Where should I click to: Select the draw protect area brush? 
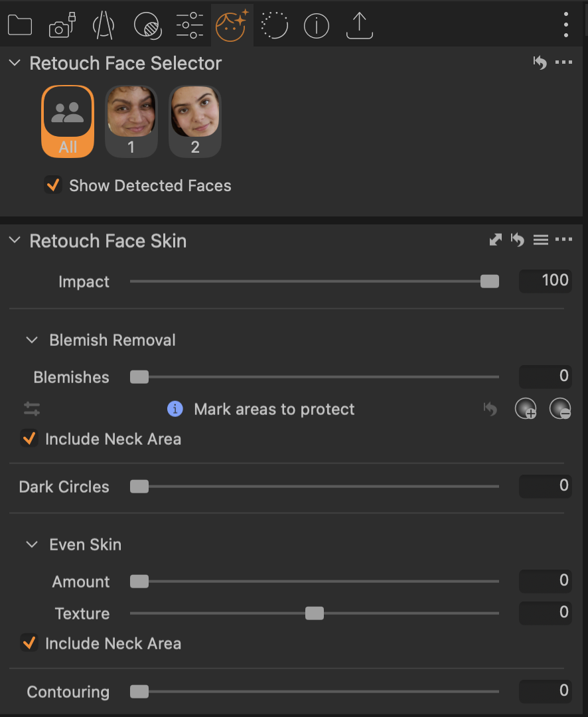(x=526, y=408)
